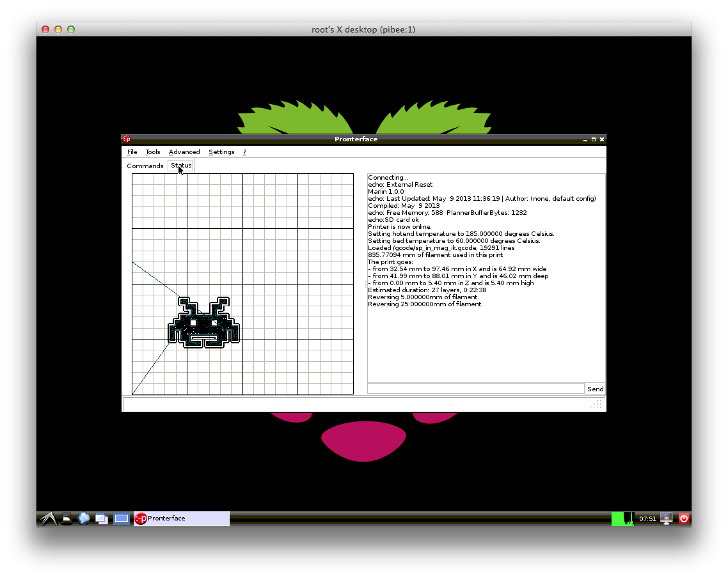Switch to the Commands tab
This screenshot has width=728, height=578.
pos(145,166)
